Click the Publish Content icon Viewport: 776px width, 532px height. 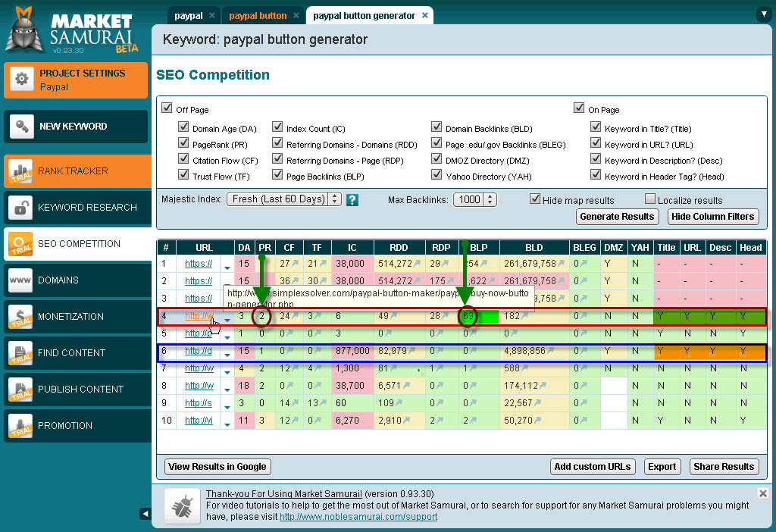coord(20,390)
